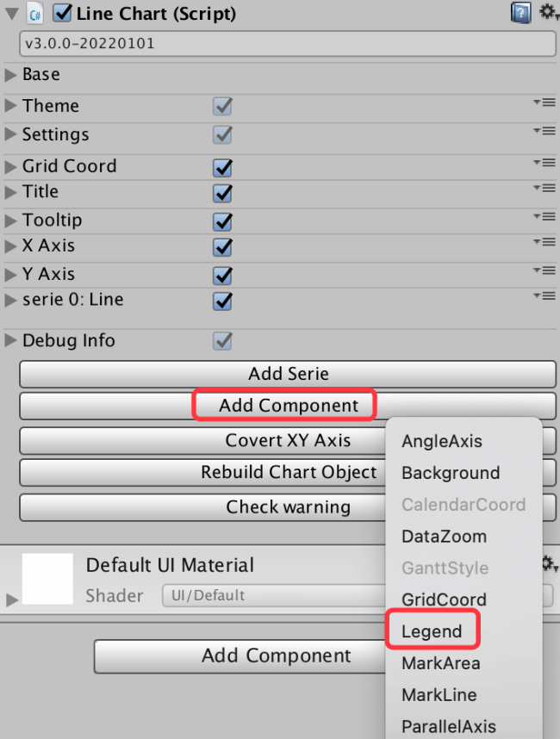Uncheck the Title component checkbox

(x=223, y=193)
